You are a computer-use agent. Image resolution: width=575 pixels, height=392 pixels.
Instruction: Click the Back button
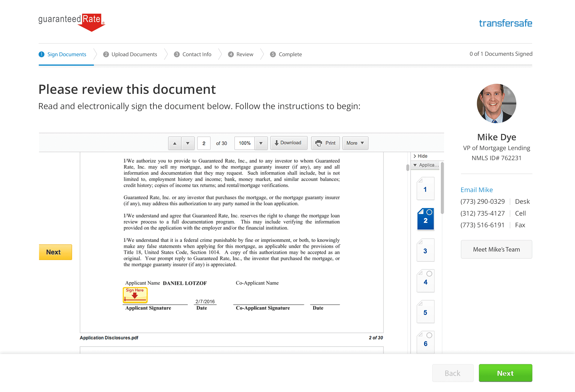[x=453, y=373]
